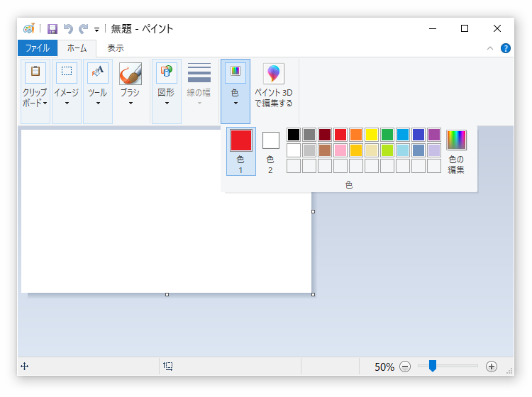Click the bottom-right corner canvas resize handle
Image resolution: width=532 pixels, height=397 pixels.
point(313,295)
